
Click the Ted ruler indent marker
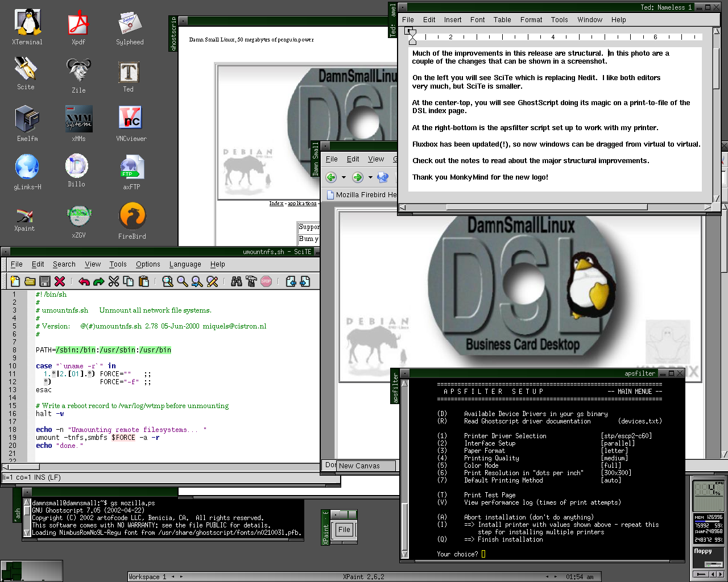pyautogui.click(x=412, y=36)
